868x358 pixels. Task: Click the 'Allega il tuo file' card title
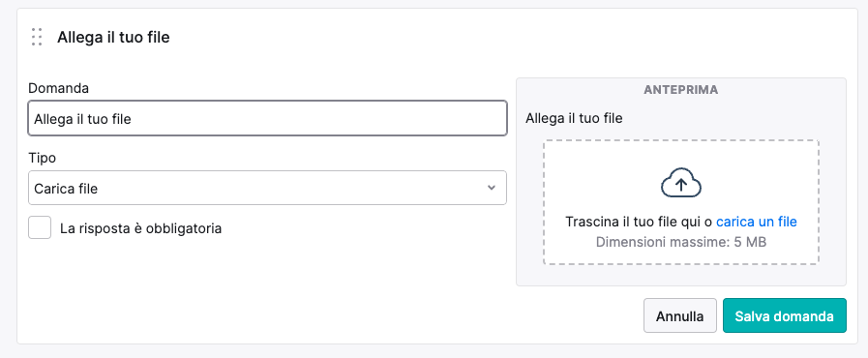[x=113, y=38]
